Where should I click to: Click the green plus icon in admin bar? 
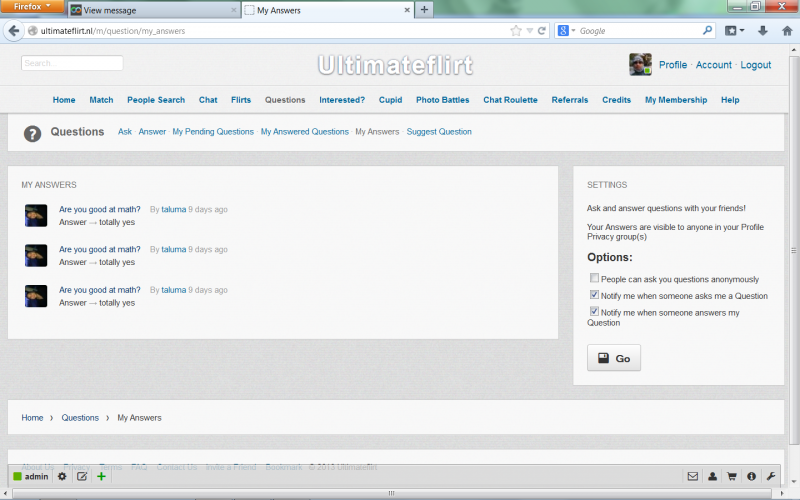tap(101, 477)
